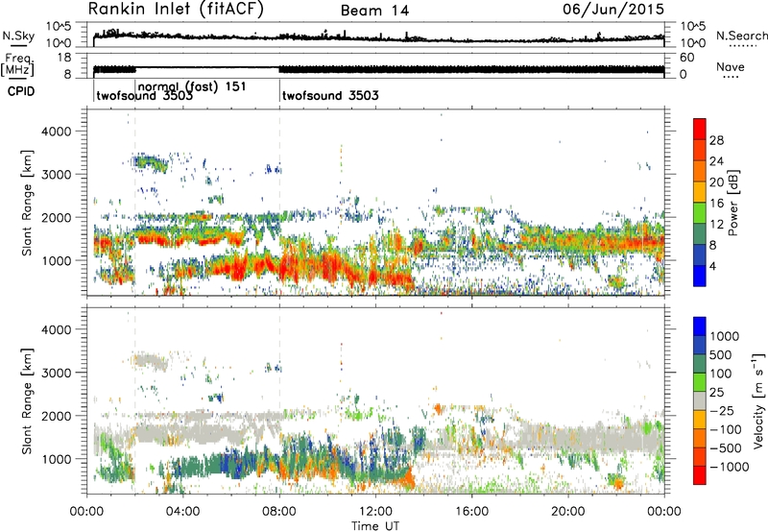The height and width of the screenshot is (532, 768).
Task: Click the 'normal (fast) 151' CPID text
Action: click(192, 86)
